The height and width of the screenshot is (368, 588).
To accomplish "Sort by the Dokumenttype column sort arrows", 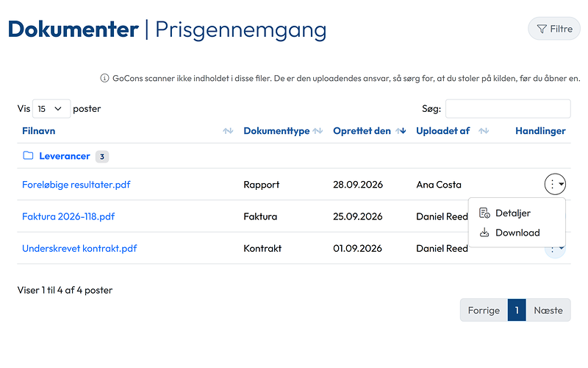I will (318, 131).
